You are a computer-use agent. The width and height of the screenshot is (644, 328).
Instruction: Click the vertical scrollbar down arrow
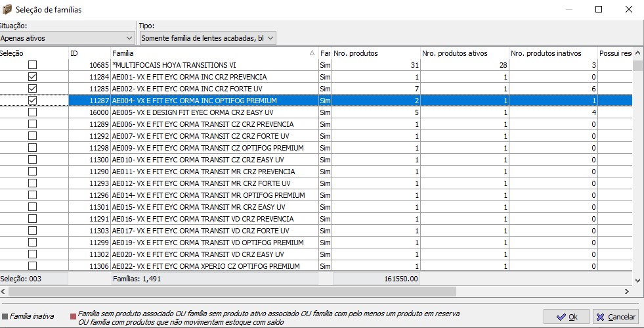tap(637, 281)
